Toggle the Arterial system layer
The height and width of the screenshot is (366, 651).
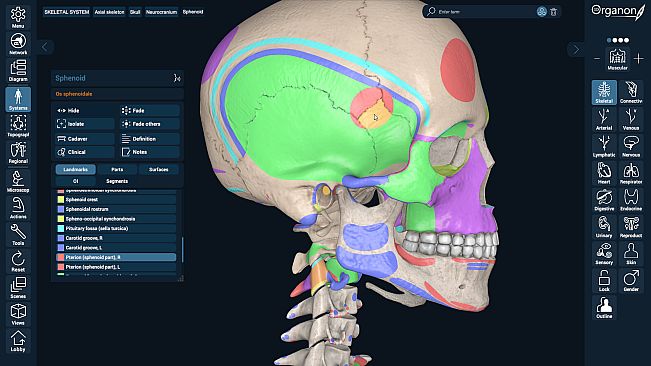coord(604,119)
